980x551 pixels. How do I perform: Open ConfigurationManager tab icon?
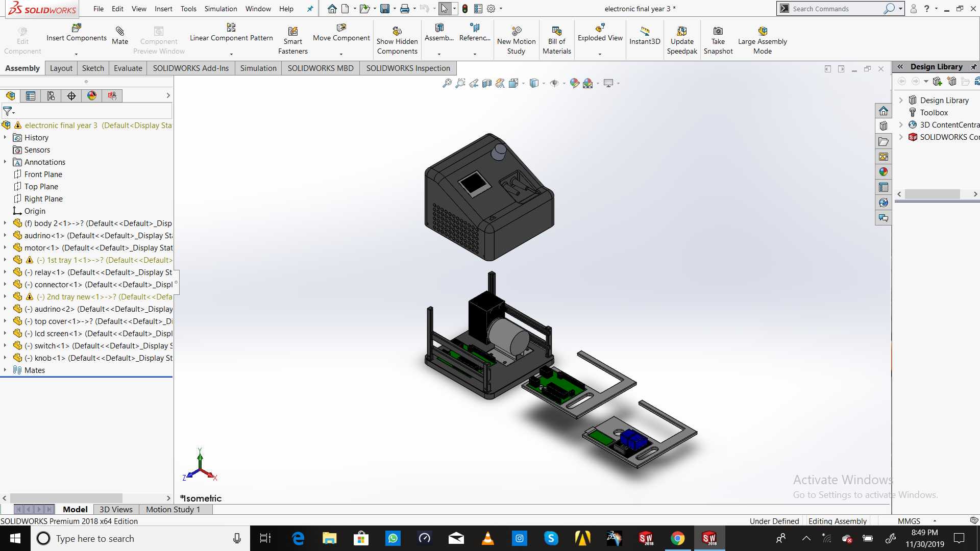[x=51, y=95]
